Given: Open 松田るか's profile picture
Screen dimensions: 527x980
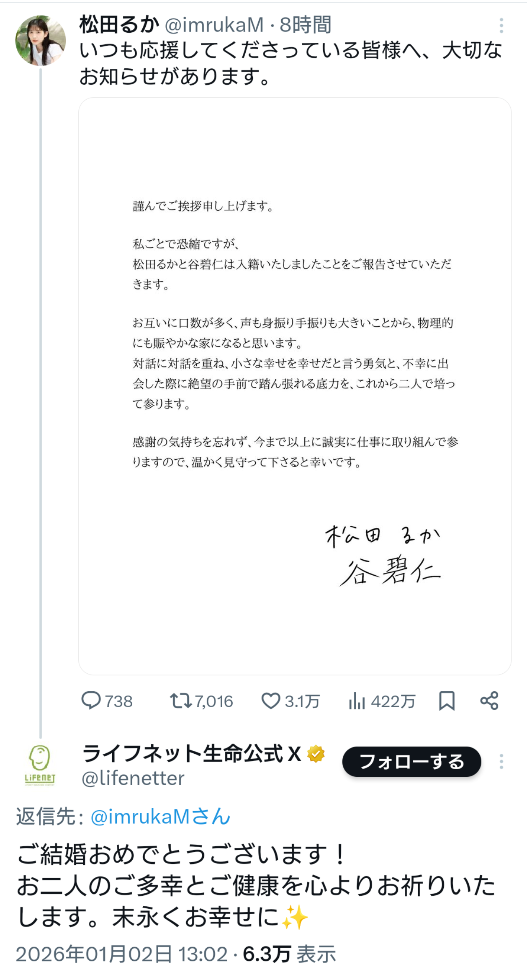Looking at the screenshot, I should pyautogui.click(x=41, y=41).
